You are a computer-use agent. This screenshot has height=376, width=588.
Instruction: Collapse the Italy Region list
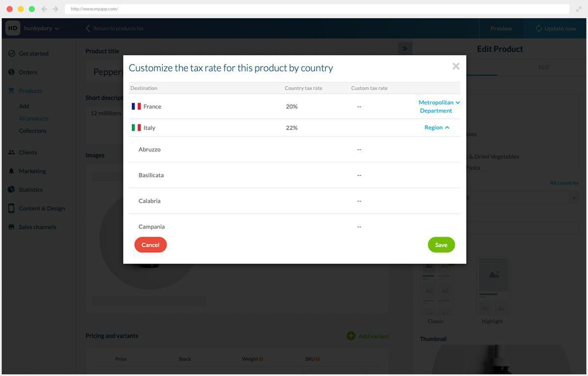point(437,127)
